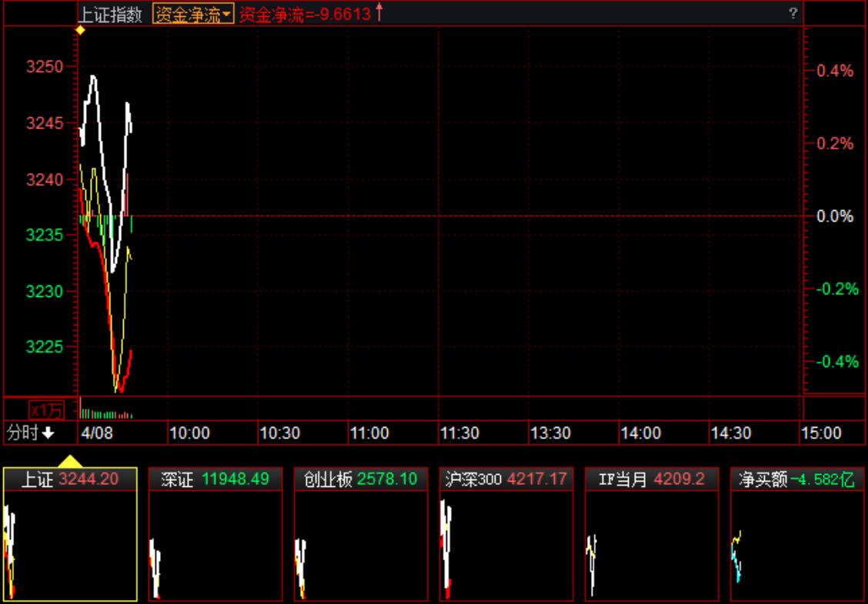Open the 创业板 mini chart
The width and height of the screenshot is (868, 604).
click(361, 534)
